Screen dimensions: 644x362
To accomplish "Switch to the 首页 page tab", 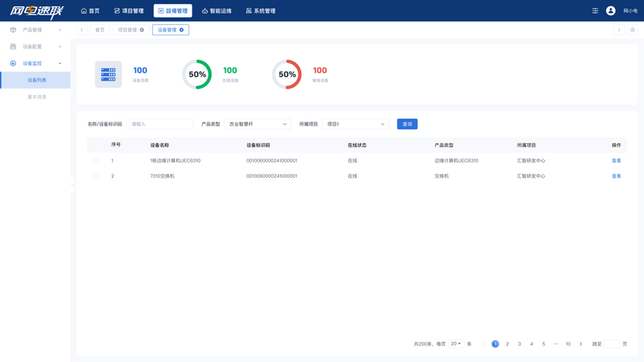I will pos(100,30).
